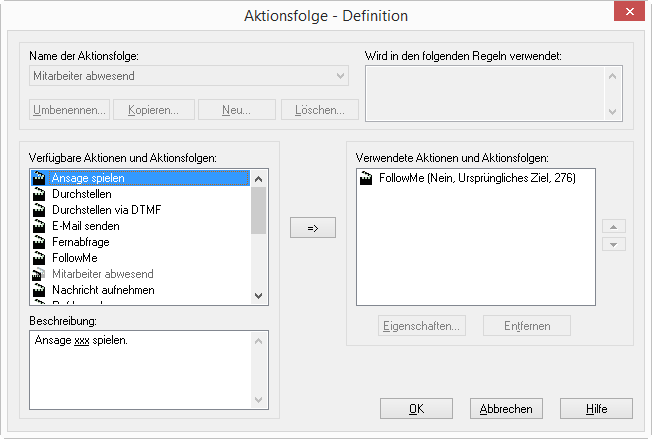Click the clapperboard icon beside Ansage spielen
The width and height of the screenshot is (652, 439).
40,178
